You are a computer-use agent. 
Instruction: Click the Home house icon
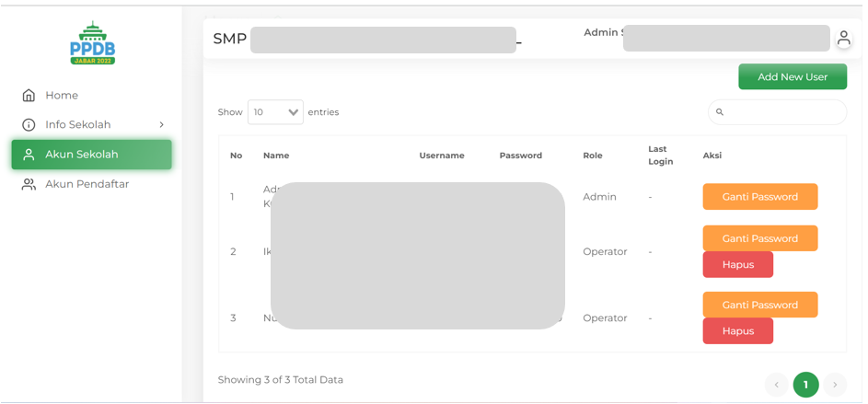click(29, 96)
